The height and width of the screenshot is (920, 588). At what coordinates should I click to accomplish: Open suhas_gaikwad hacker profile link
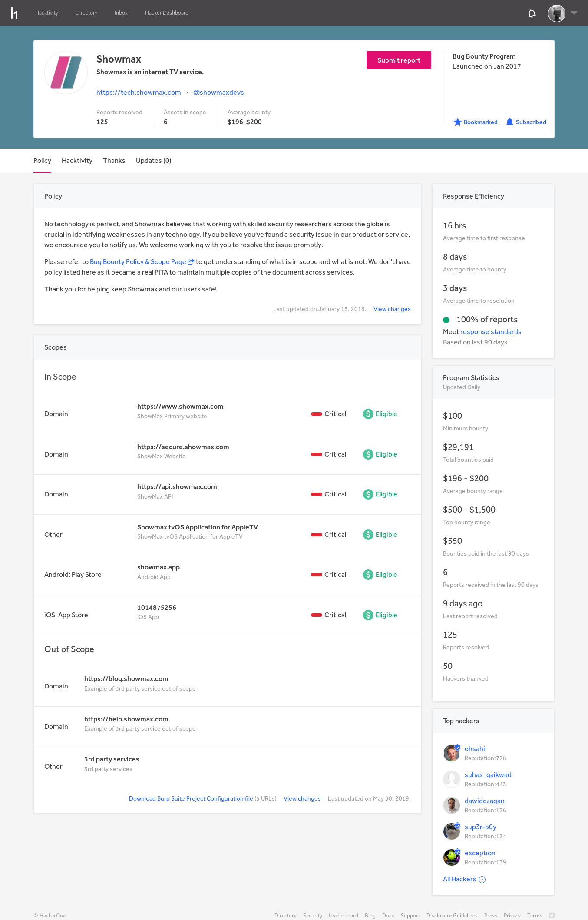tap(488, 775)
